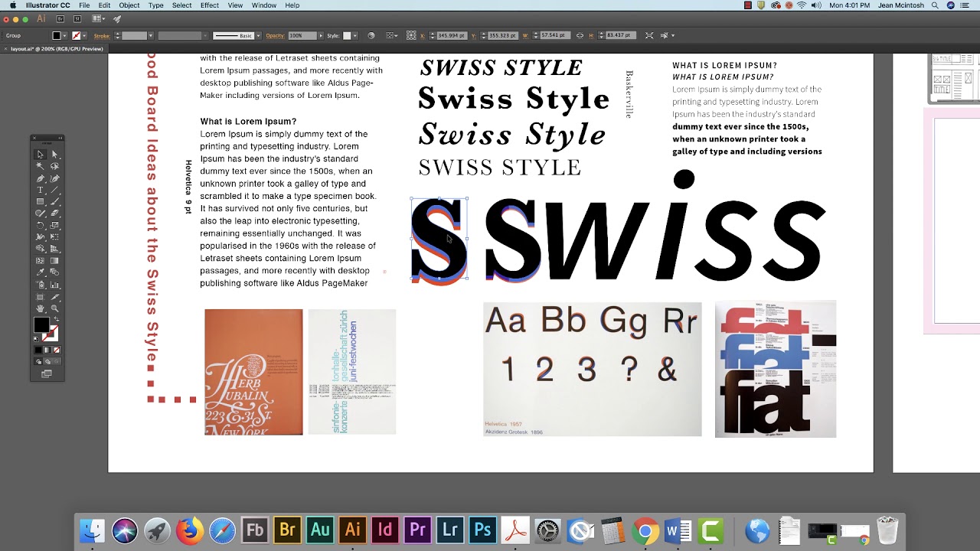Viewport: 980px width, 551px height.
Task: Select the Hand tool
Action: (40, 308)
